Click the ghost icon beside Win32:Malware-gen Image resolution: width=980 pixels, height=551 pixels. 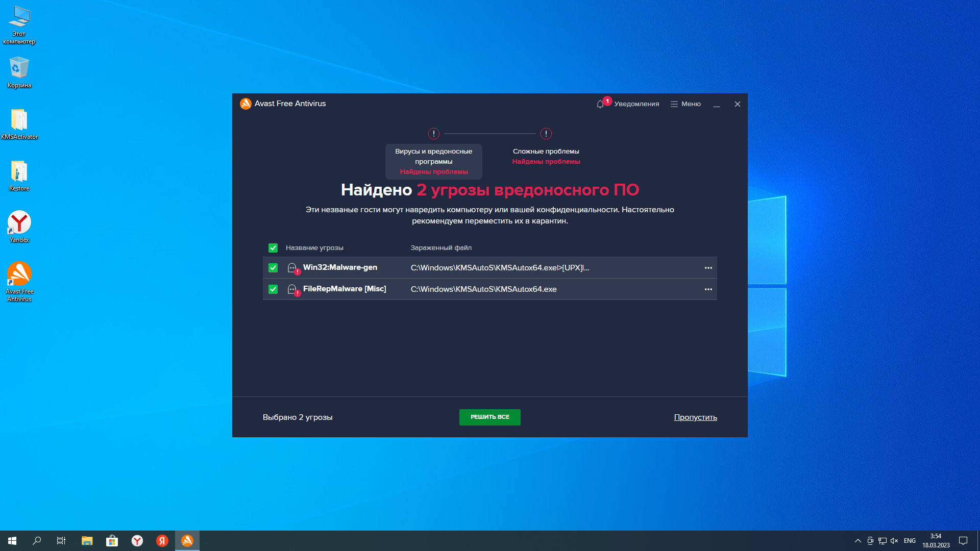click(293, 268)
